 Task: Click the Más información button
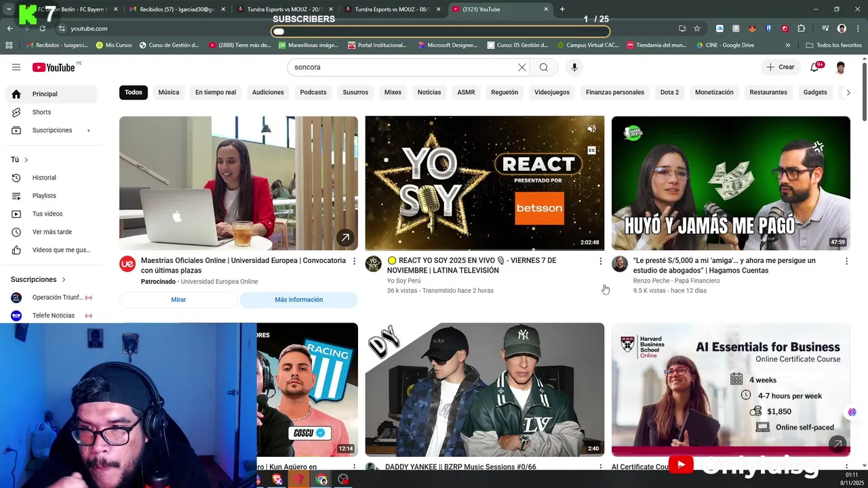click(298, 300)
